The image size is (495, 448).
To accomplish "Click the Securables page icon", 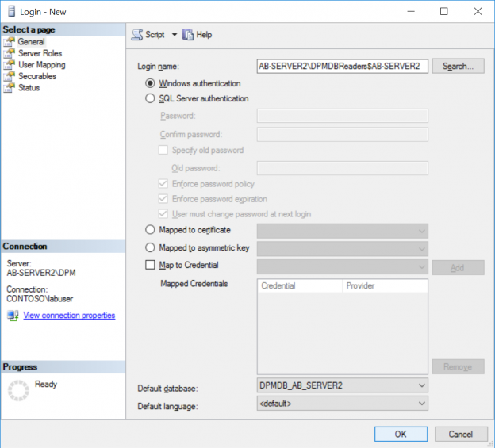I will tap(10, 76).
